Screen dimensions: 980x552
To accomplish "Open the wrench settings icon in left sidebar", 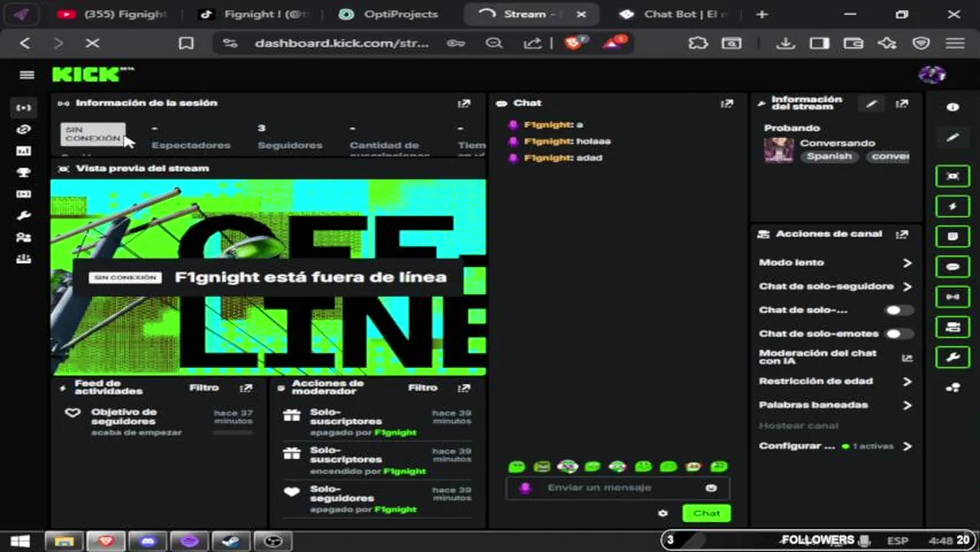I will click(24, 215).
